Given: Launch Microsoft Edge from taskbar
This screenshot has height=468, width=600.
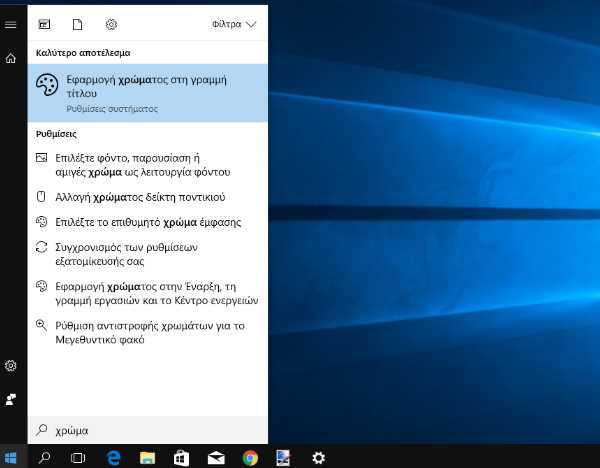Looking at the screenshot, I should click(113, 458).
